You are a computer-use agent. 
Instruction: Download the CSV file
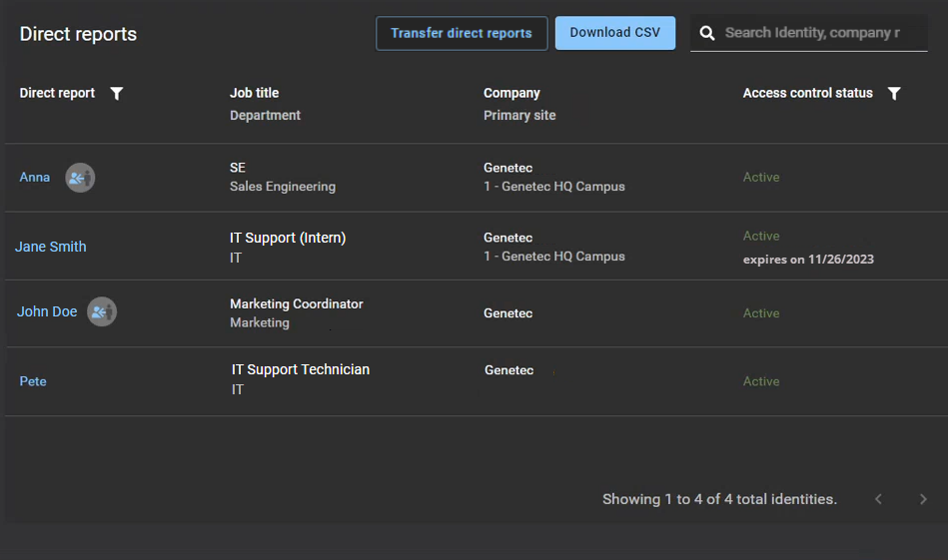[x=614, y=33]
